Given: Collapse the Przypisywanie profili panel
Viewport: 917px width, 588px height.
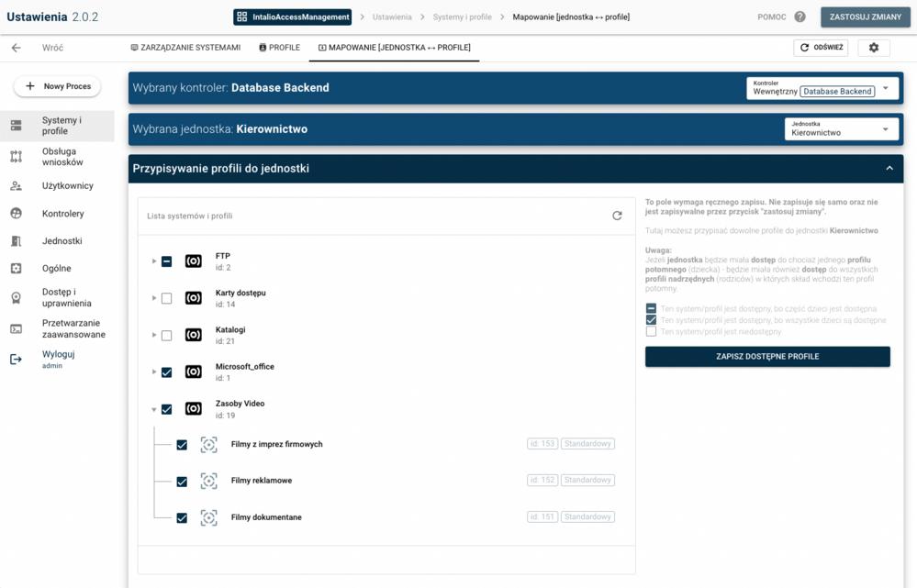Looking at the screenshot, I should tap(889, 169).
